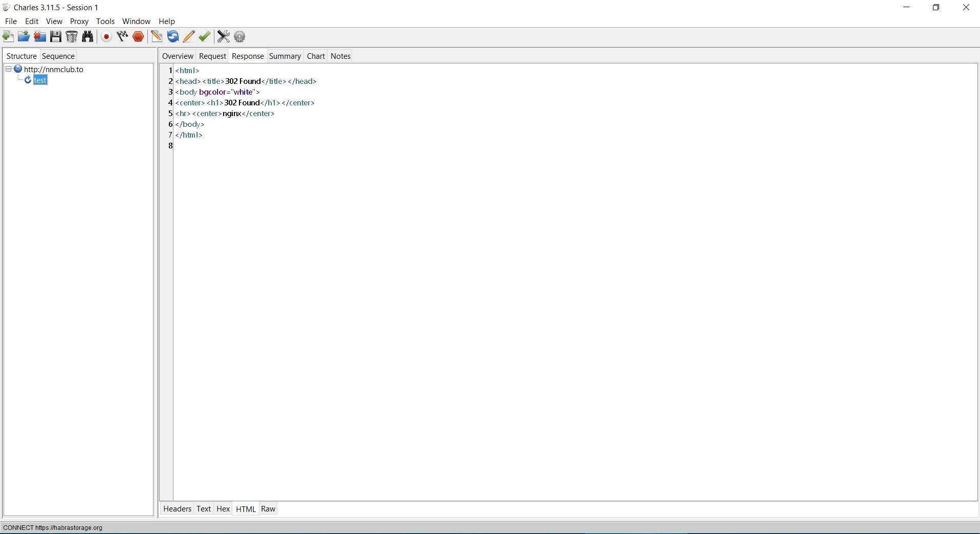Open the Proxy menu
The height and width of the screenshot is (534, 980).
79,21
